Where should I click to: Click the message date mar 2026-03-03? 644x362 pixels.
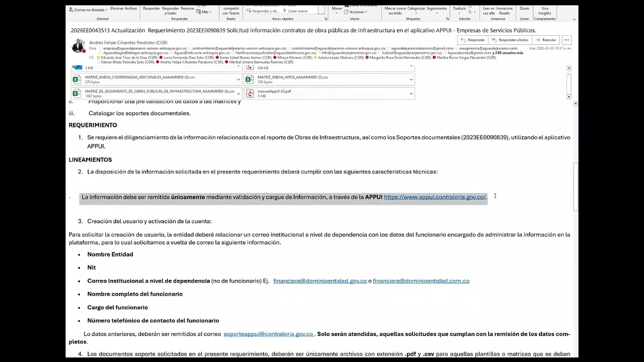[x=550, y=48]
